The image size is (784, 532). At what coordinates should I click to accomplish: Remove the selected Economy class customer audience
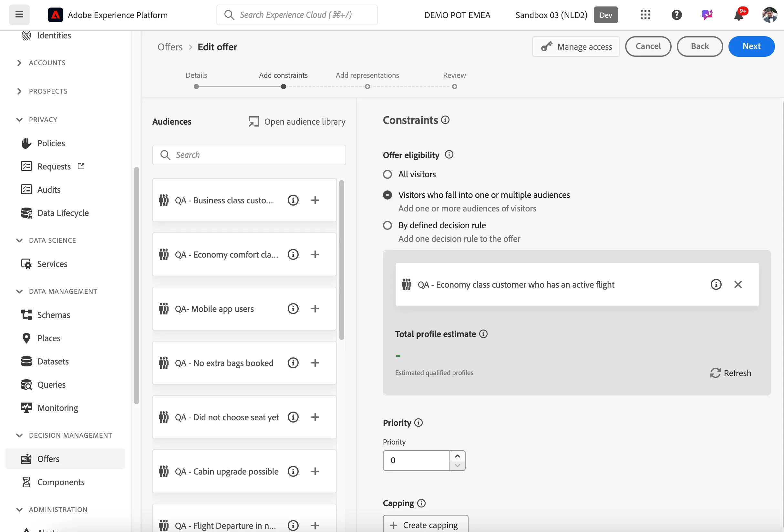coord(738,284)
